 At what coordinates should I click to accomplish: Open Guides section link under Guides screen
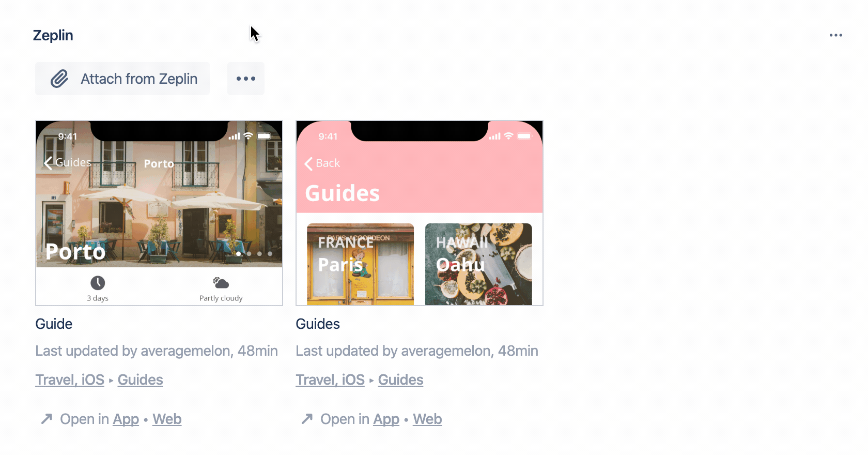point(400,380)
